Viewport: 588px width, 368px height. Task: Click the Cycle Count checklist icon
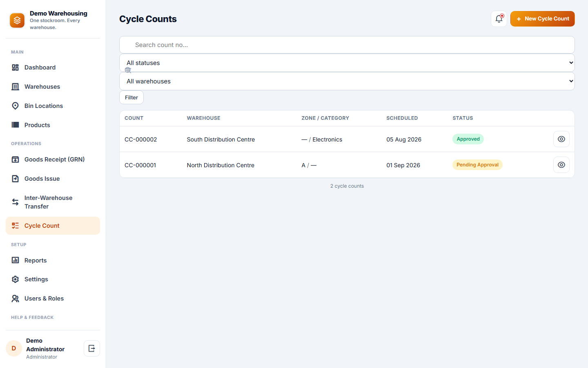coord(16,226)
